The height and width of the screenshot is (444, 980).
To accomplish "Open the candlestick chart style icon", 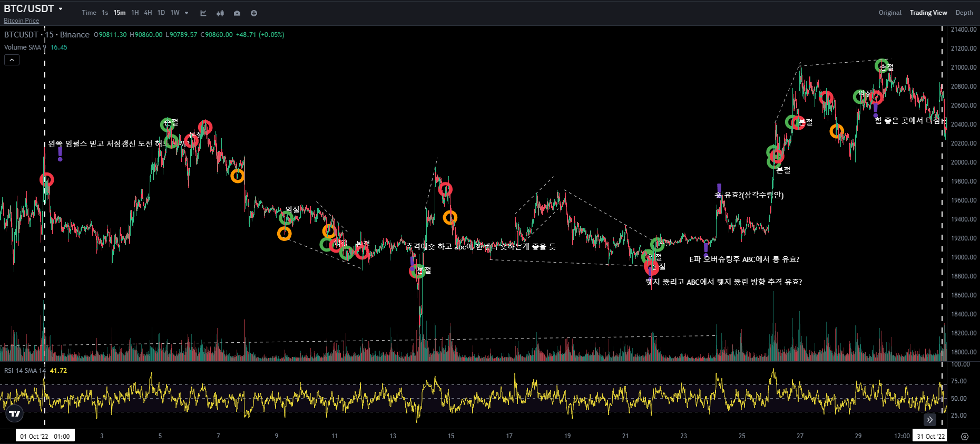I will pyautogui.click(x=220, y=13).
